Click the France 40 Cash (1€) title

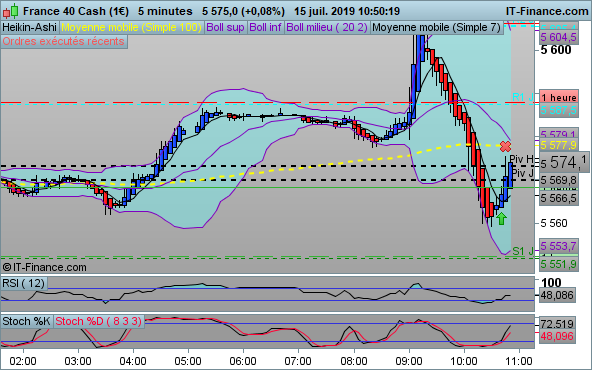pos(76,11)
